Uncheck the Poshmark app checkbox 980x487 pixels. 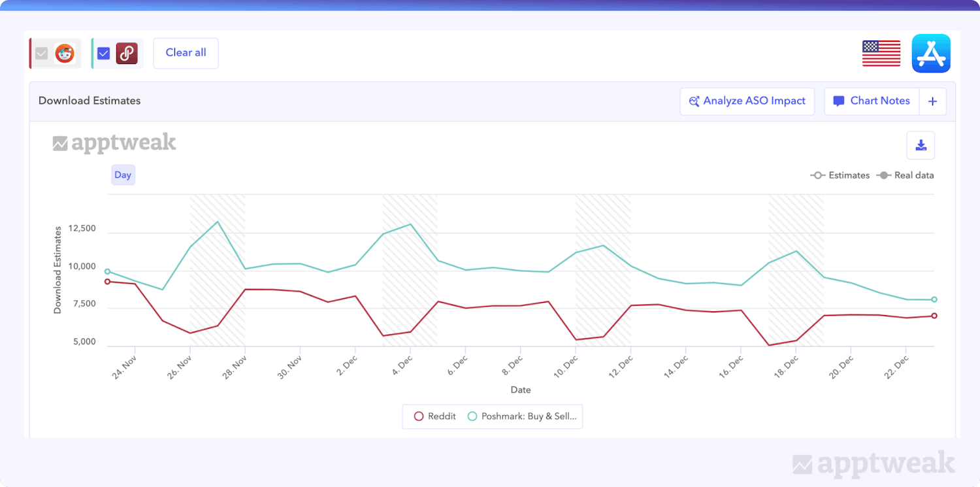pos(103,54)
